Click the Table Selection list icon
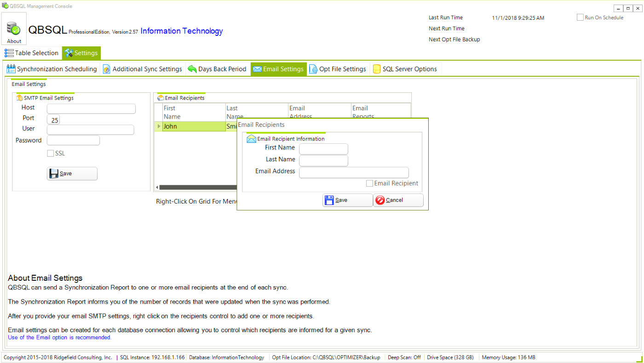 9,53
